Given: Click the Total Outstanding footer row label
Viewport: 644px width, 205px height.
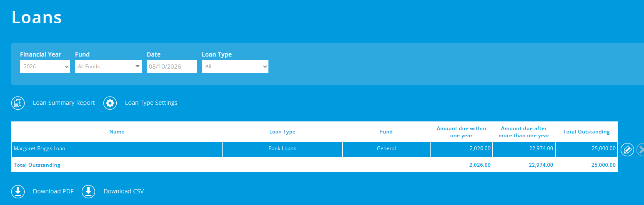Looking at the screenshot, I should pos(37,165).
